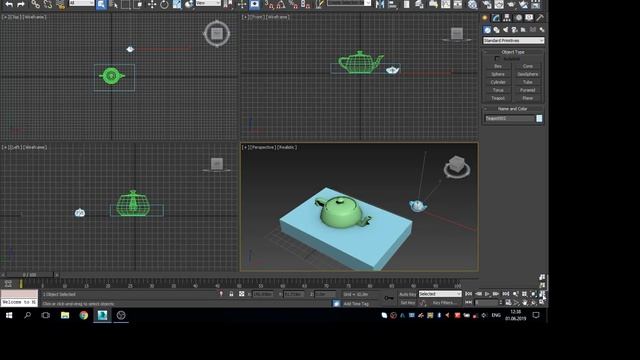Click the Play Animation button
Viewport: 640px width, 360px height.
click(487, 294)
